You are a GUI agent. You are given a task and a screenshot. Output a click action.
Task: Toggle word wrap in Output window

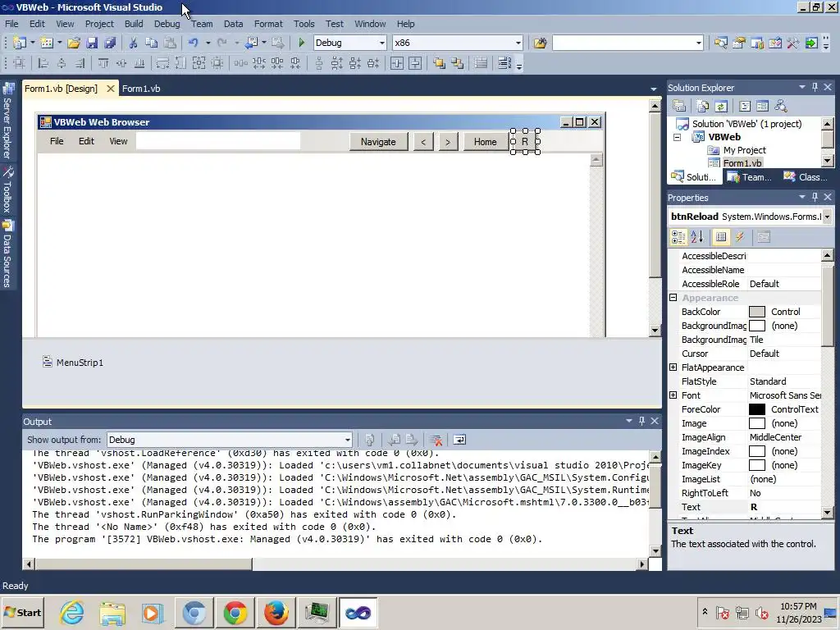pos(459,440)
